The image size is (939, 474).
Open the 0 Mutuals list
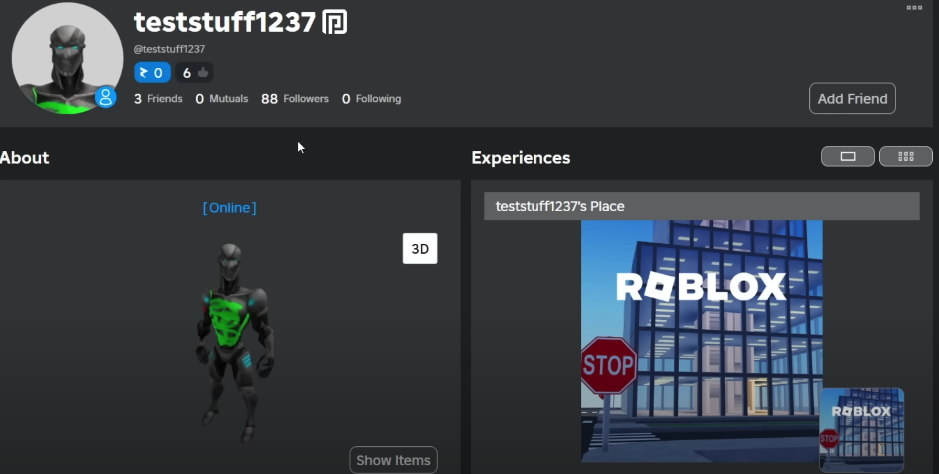tap(222, 99)
